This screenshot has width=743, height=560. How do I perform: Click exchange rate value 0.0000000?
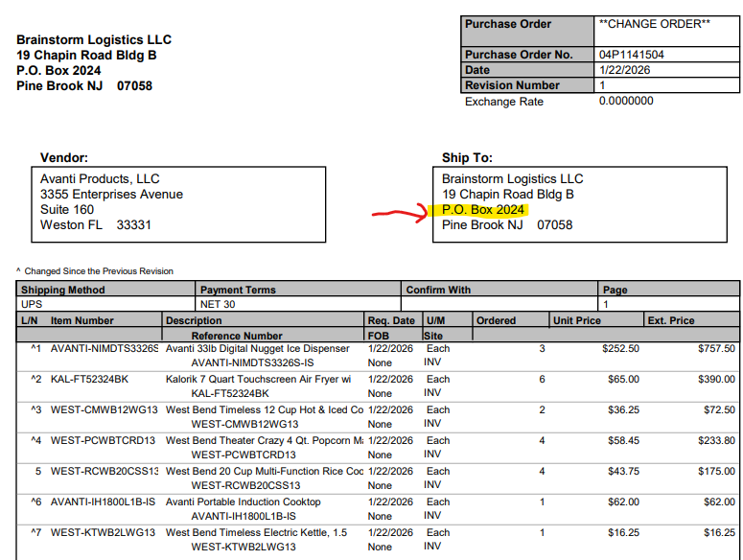point(626,101)
